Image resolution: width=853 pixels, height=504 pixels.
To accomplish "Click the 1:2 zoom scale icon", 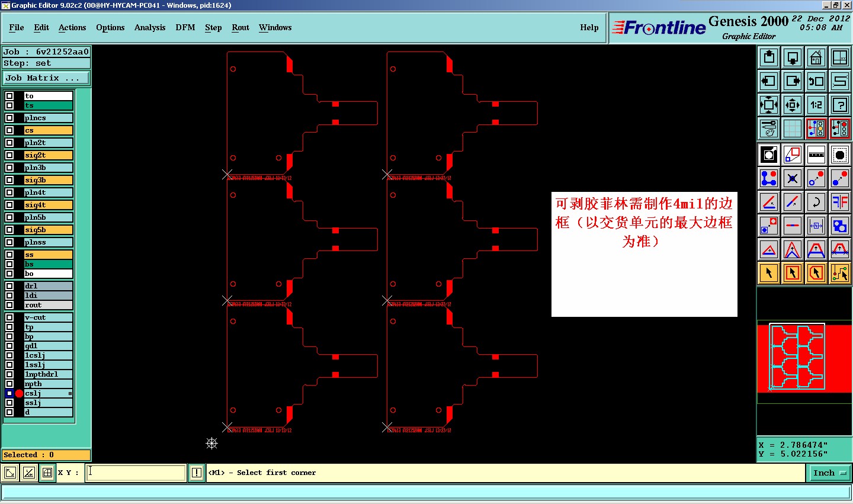I will click(x=816, y=105).
